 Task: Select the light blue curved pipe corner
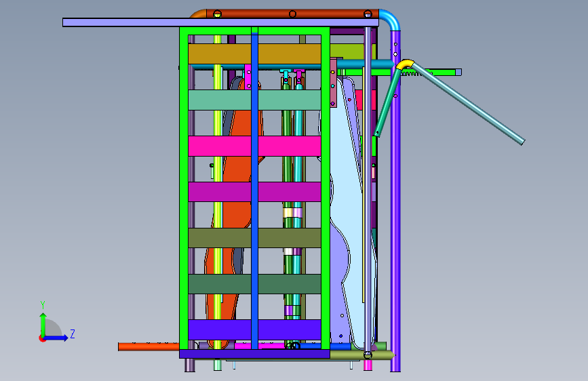pos(390,20)
